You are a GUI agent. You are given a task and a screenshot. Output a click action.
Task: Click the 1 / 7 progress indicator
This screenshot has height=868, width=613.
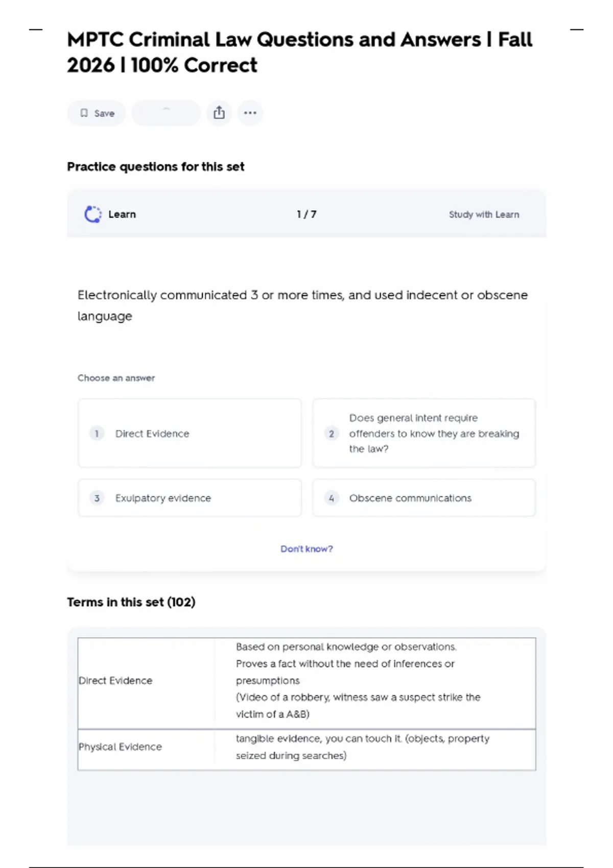pyautogui.click(x=306, y=214)
